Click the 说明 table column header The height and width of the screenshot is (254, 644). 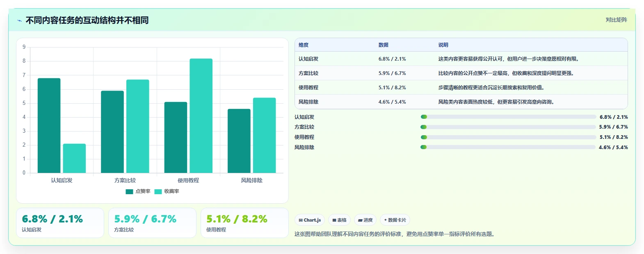point(443,45)
